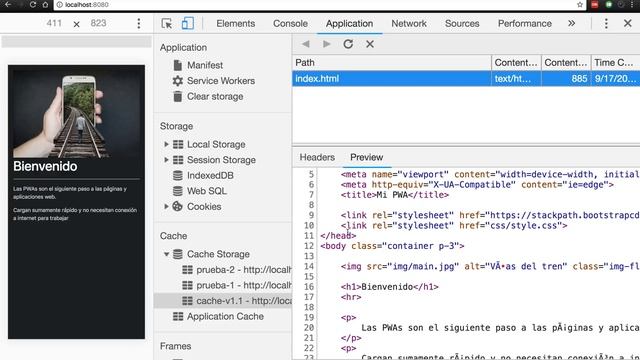Click the cache viewer forward arrow

click(x=327, y=44)
